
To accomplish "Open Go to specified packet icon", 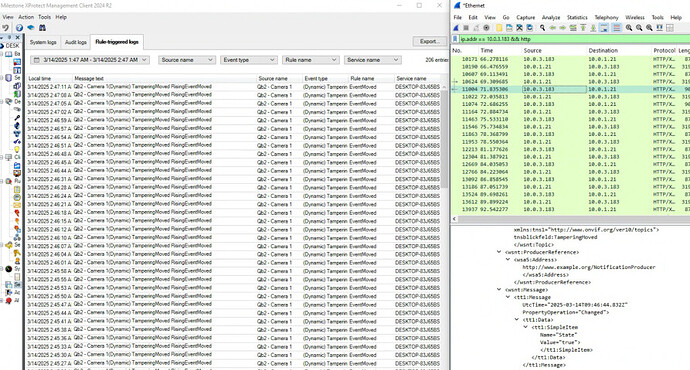I will click(x=573, y=28).
